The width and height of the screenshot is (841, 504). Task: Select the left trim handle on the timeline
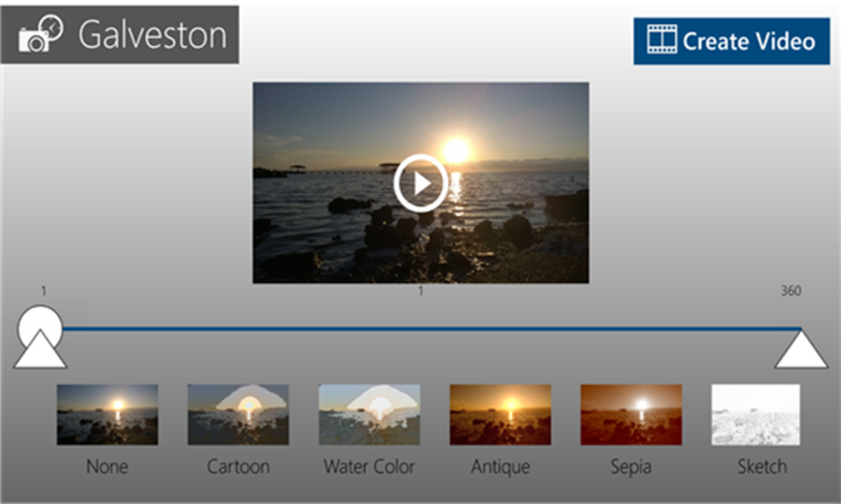pyautogui.click(x=38, y=333)
